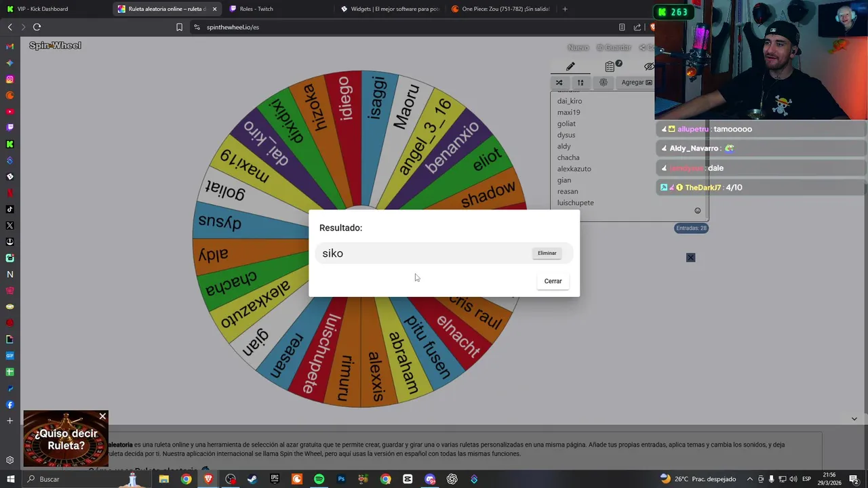Image resolution: width=868 pixels, height=488 pixels.
Task: Close the Ruleta aleatoria browser tab
Action: (x=214, y=9)
